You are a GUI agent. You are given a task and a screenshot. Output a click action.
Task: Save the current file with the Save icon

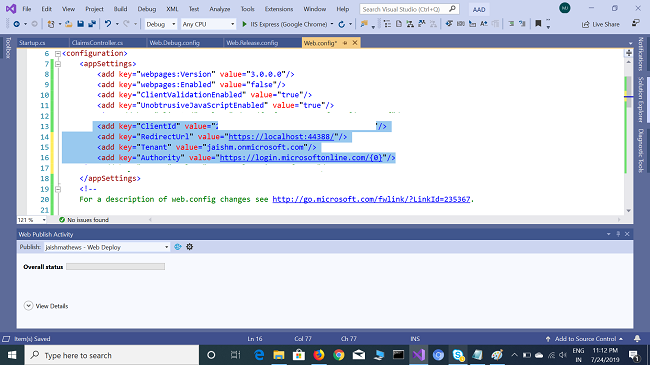80,24
